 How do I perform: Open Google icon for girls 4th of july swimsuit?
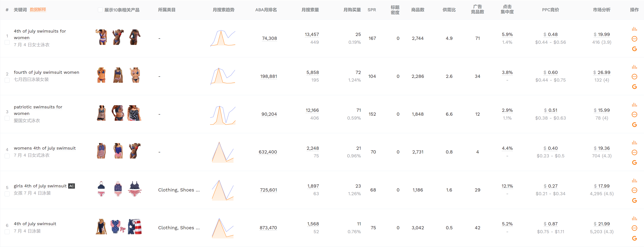(634, 201)
